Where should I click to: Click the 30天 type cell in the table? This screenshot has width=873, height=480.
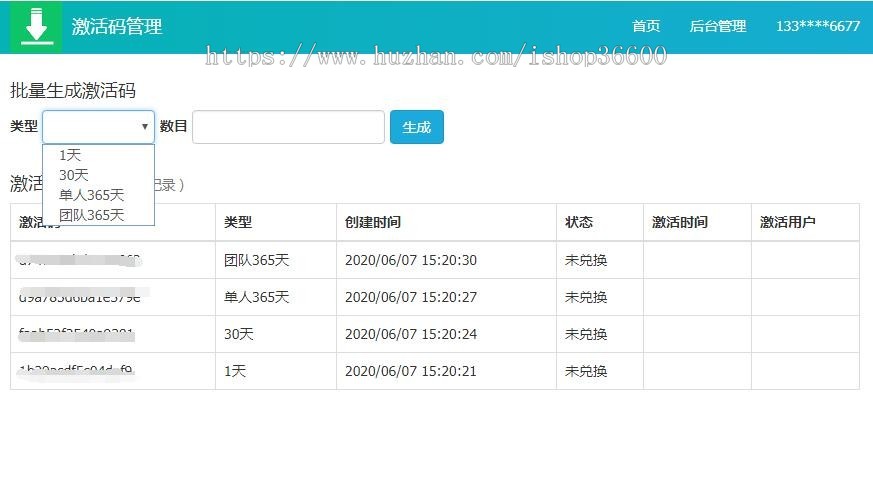239,334
